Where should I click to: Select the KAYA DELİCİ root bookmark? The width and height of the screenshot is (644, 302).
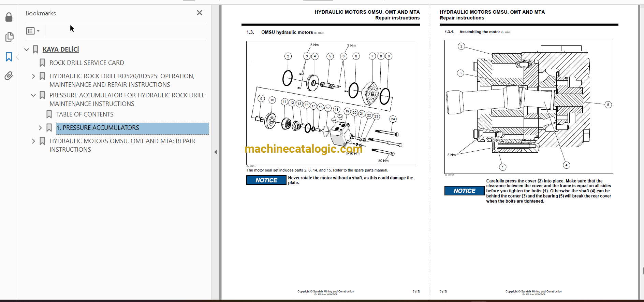pos(61,50)
